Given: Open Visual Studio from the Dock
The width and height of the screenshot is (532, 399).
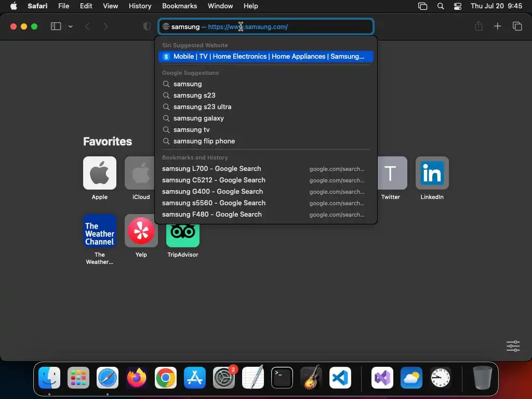Looking at the screenshot, I should [382, 378].
